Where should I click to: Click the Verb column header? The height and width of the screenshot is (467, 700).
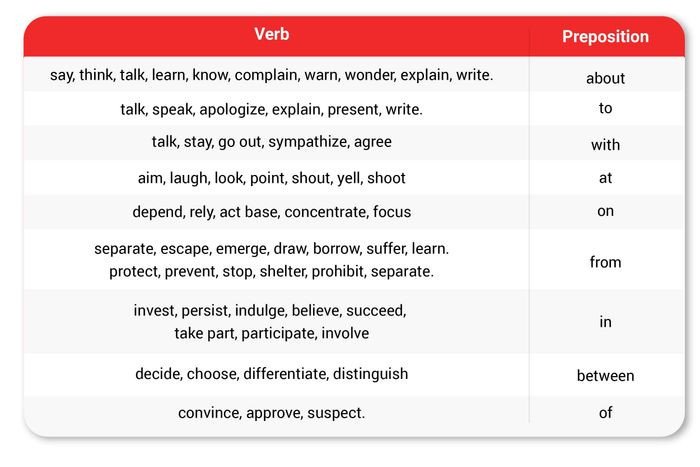(272, 36)
